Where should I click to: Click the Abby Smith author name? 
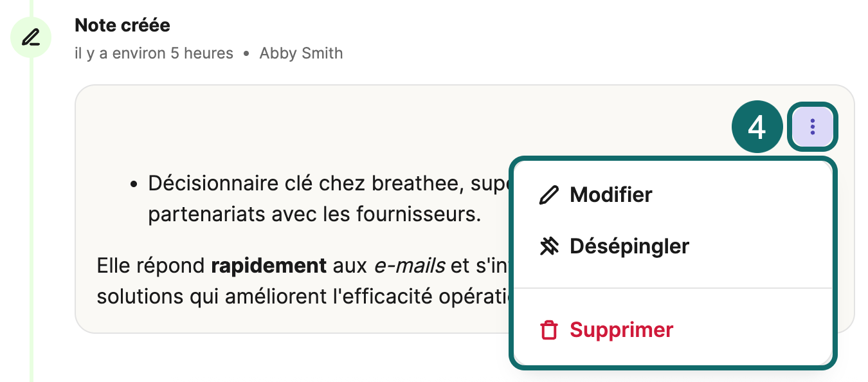(x=301, y=53)
